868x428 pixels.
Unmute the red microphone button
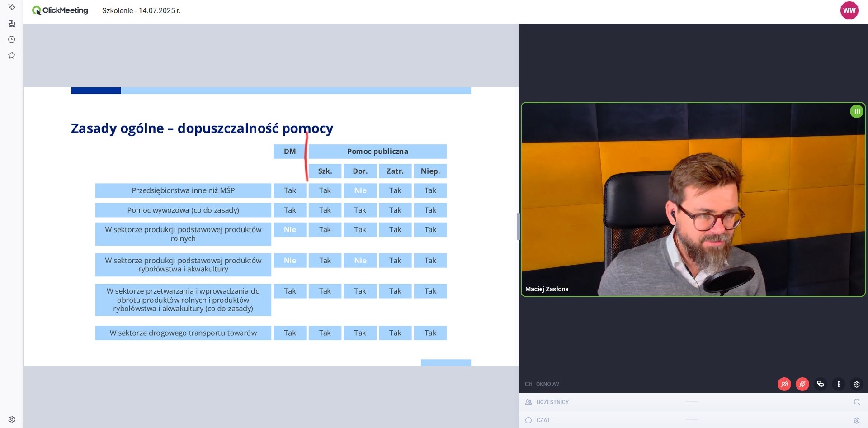coord(802,384)
